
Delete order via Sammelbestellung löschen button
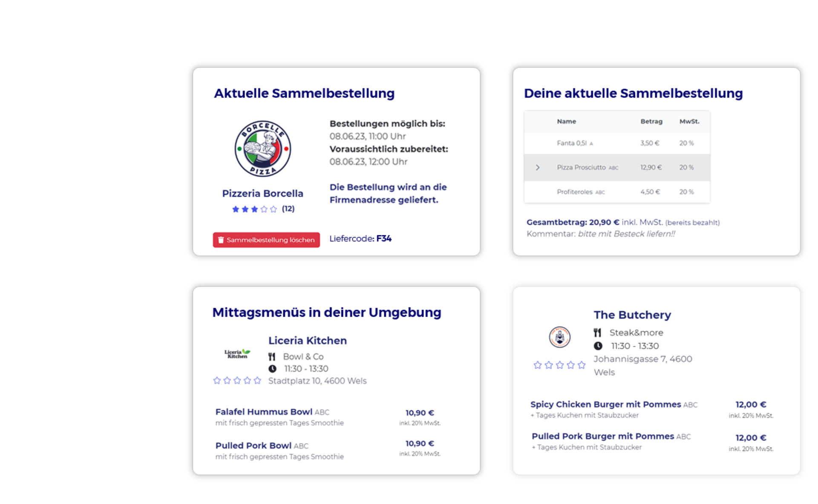coord(266,240)
